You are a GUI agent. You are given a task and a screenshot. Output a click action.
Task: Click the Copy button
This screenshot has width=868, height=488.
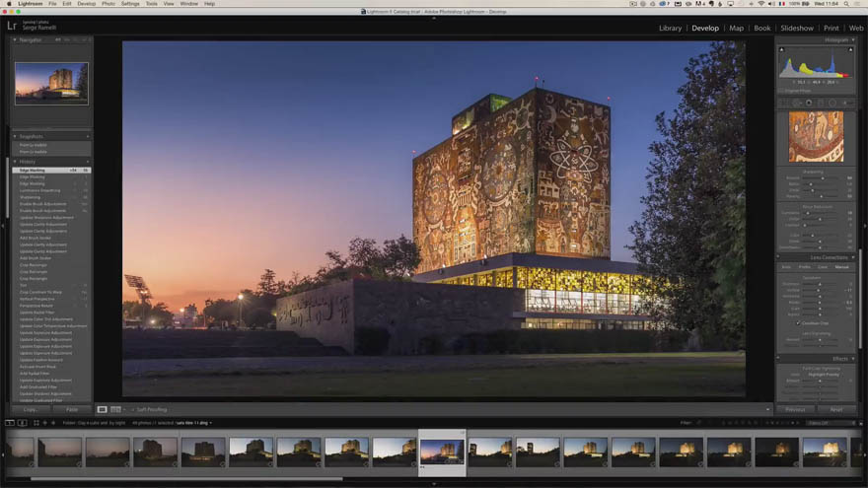click(x=31, y=409)
